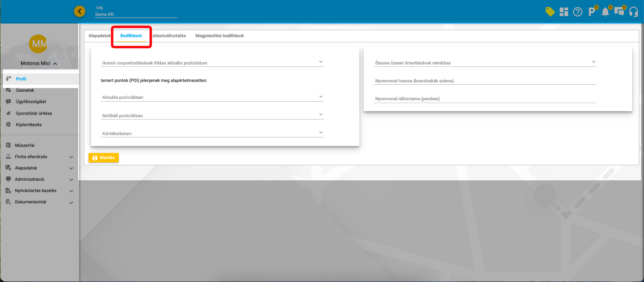
Task: Click the parking P notification icon
Action: click(x=592, y=12)
